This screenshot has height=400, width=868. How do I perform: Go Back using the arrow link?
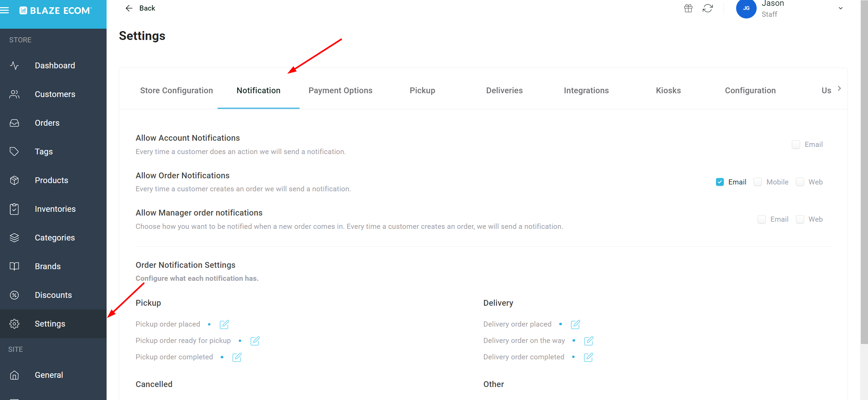coord(140,8)
